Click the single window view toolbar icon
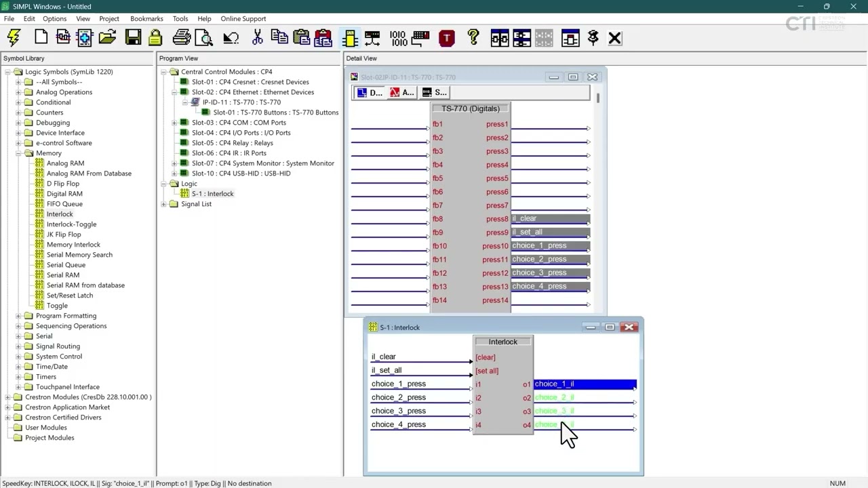This screenshot has width=868, height=488. 570,38
